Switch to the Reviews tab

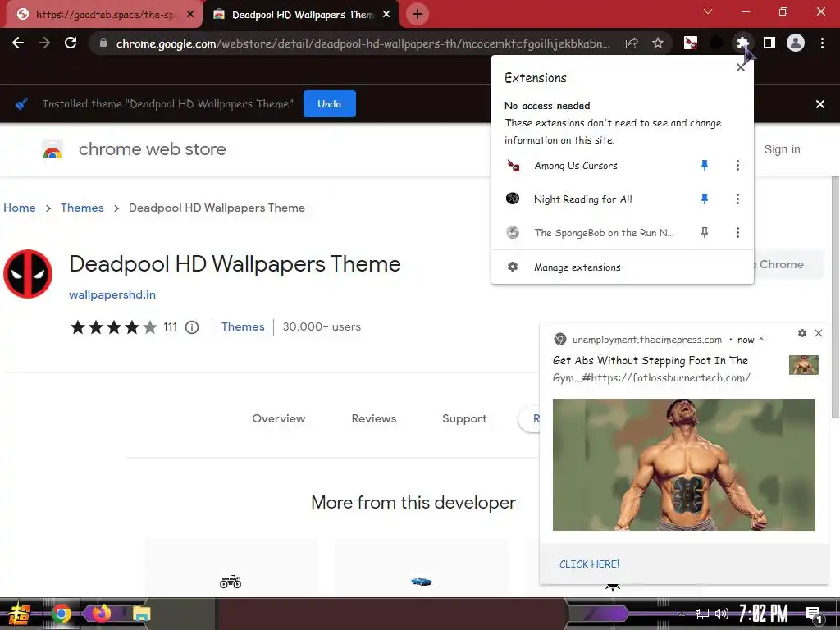[x=374, y=418]
